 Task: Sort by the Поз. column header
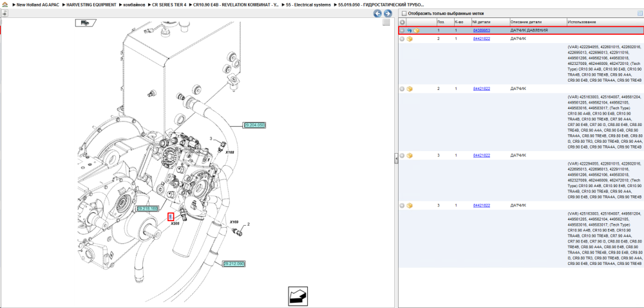coord(445,22)
